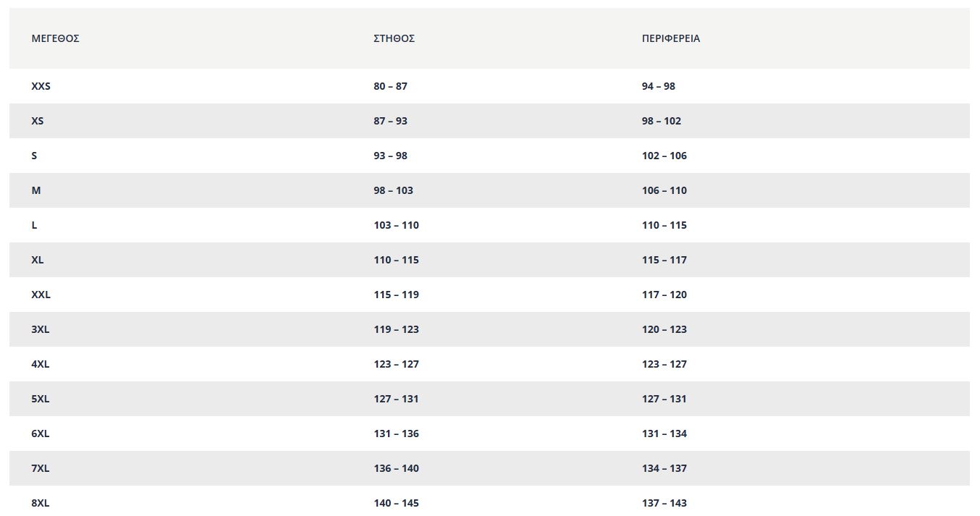980x516 pixels.
Task: Click hip value 106 – 110
Action: click(x=664, y=190)
